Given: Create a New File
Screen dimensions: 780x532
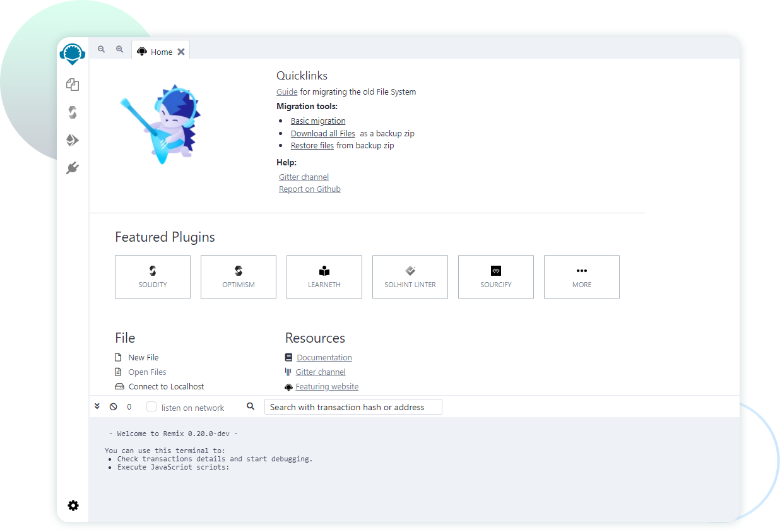Looking at the screenshot, I should click(x=143, y=357).
